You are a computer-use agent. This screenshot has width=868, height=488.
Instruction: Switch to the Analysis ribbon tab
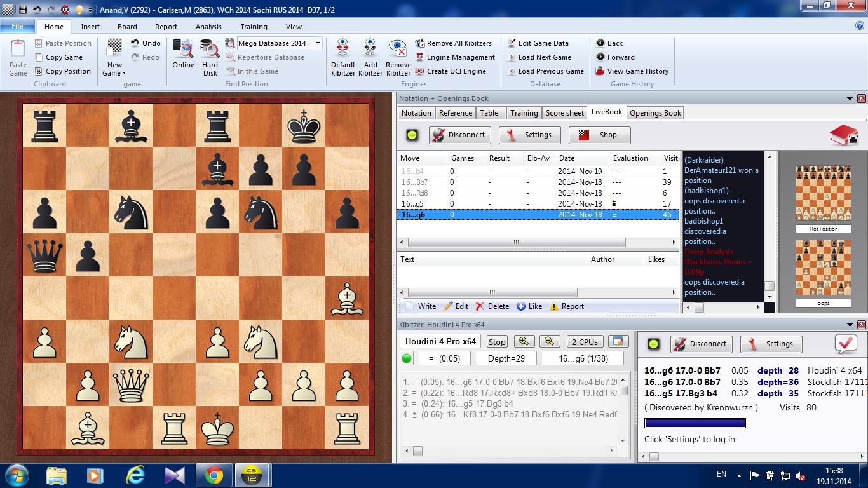(x=208, y=27)
